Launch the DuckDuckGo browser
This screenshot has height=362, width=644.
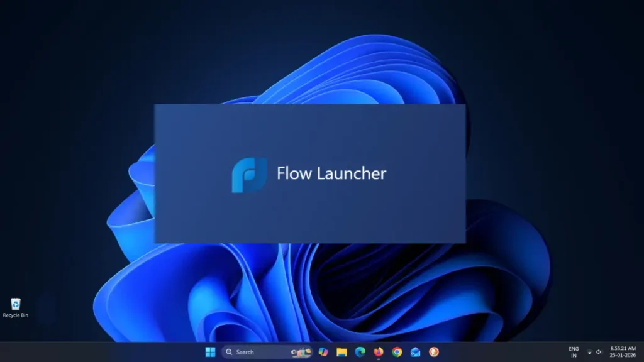[434, 352]
